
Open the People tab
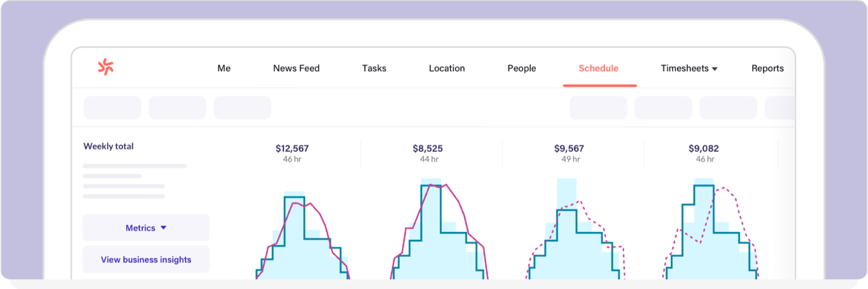[x=522, y=68]
